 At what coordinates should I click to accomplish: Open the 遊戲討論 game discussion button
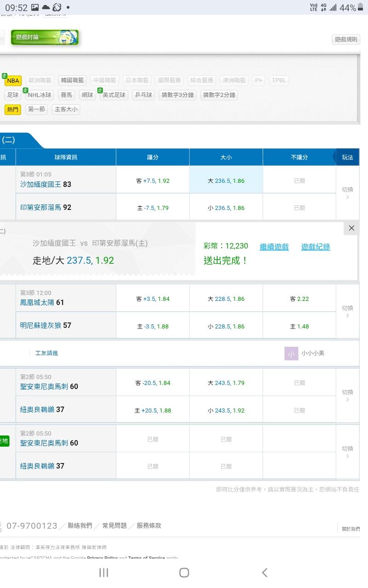(x=45, y=37)
